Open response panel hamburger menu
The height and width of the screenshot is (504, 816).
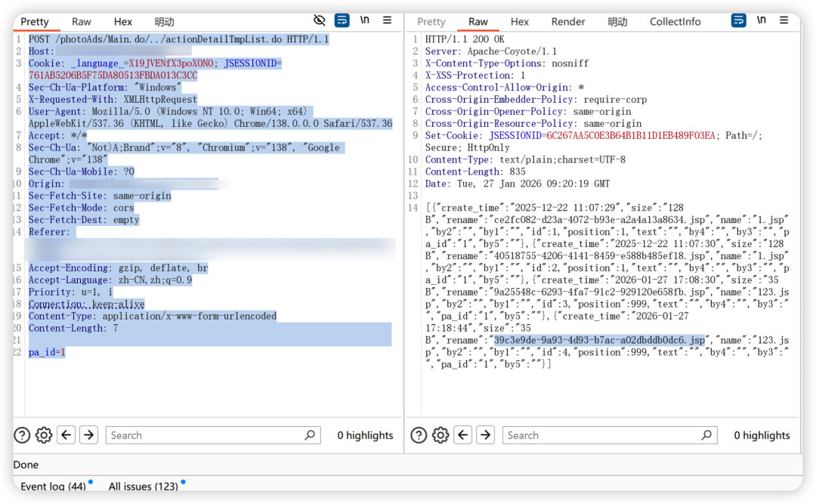(x=784, y=20)
